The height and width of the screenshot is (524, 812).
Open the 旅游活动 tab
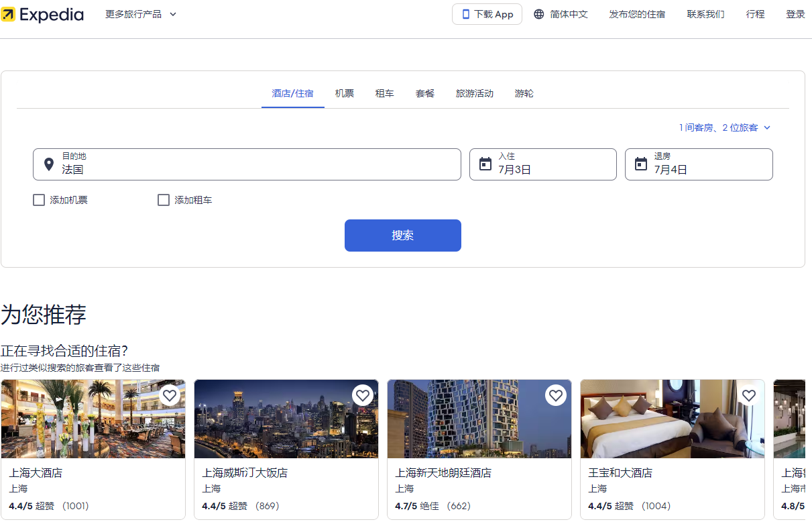coord(475,93)
